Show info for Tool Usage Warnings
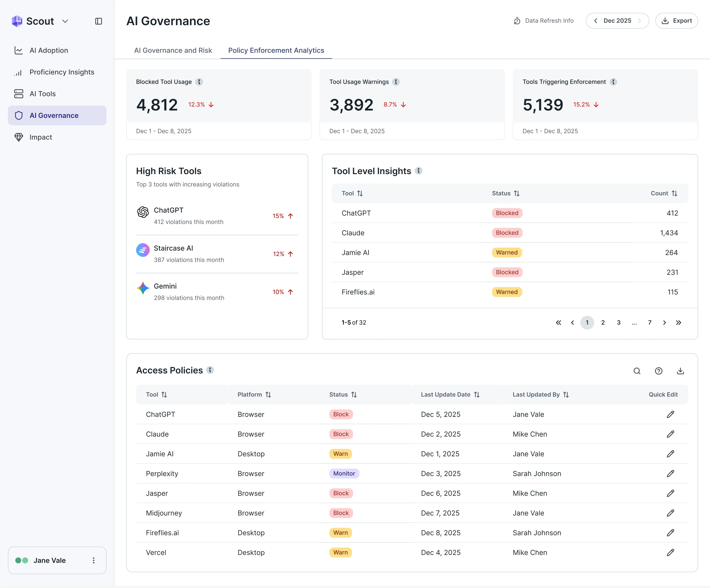Viewport: 710px width, 588px height. click(396, 82)
